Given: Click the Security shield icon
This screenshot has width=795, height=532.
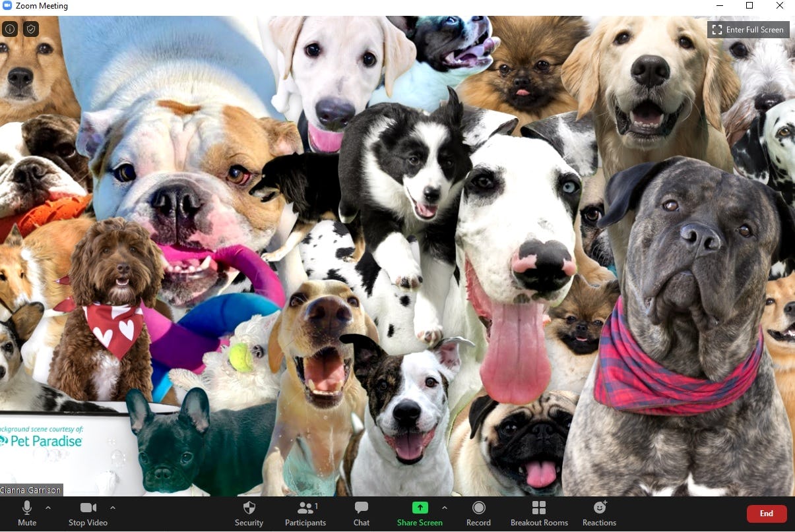Looking at the screenshot, I should [x=249, y=508].
